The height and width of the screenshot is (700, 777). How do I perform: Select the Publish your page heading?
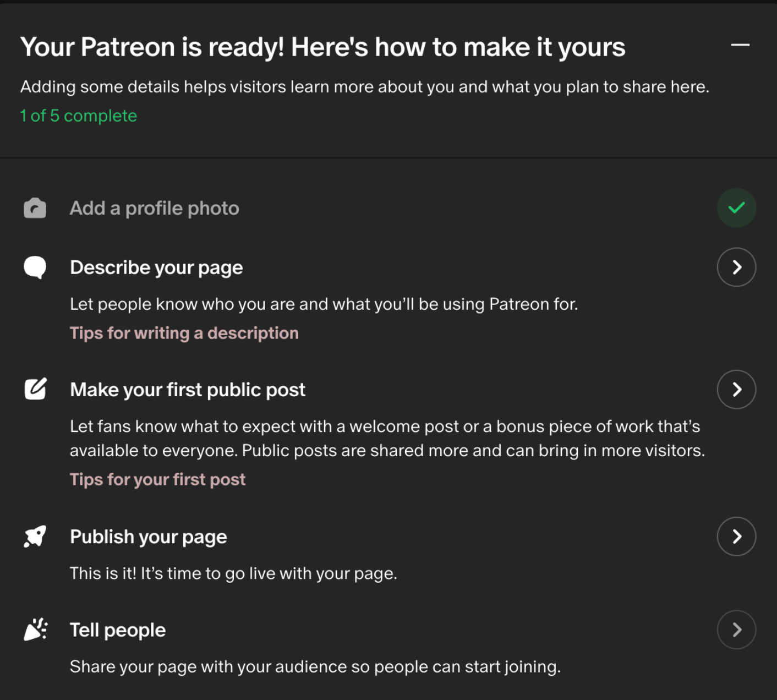(148, 536)
